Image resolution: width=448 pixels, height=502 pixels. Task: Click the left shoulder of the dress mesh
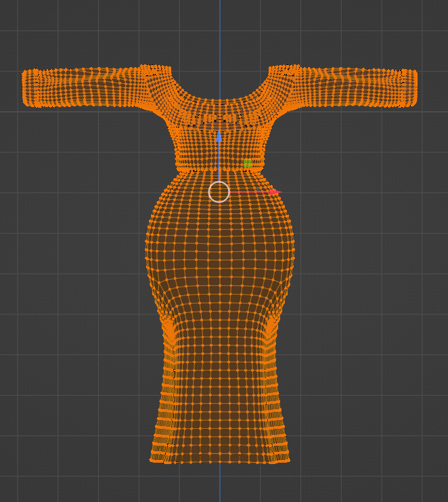point(155,82)
